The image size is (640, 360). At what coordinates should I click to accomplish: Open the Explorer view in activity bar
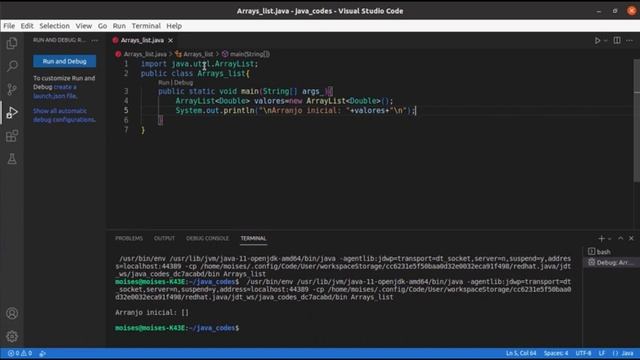12,43
